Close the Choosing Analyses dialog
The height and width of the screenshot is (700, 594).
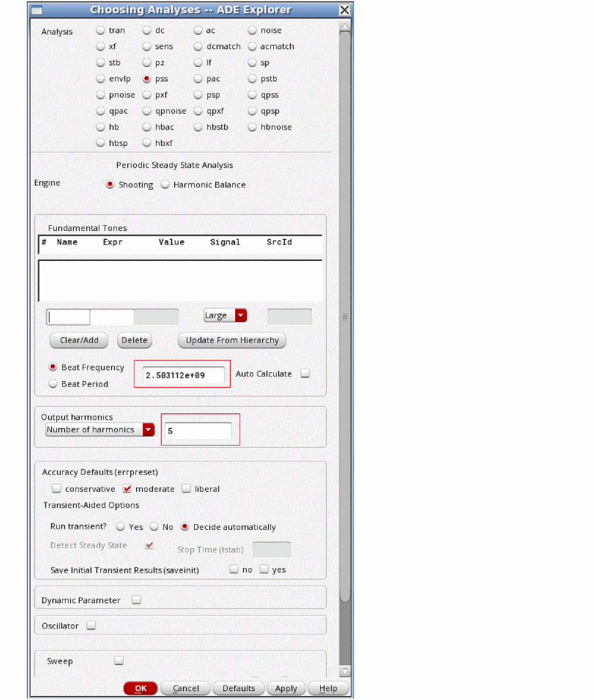345,10
